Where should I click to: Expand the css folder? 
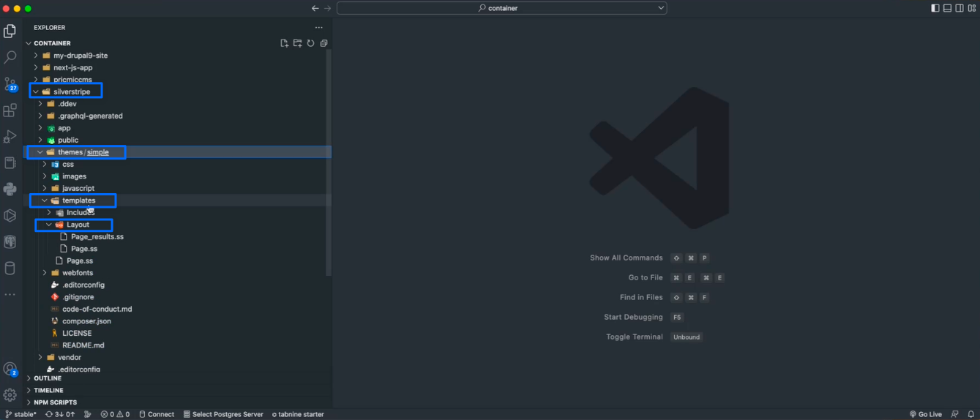pyautogui.click(x=45, y=165)
